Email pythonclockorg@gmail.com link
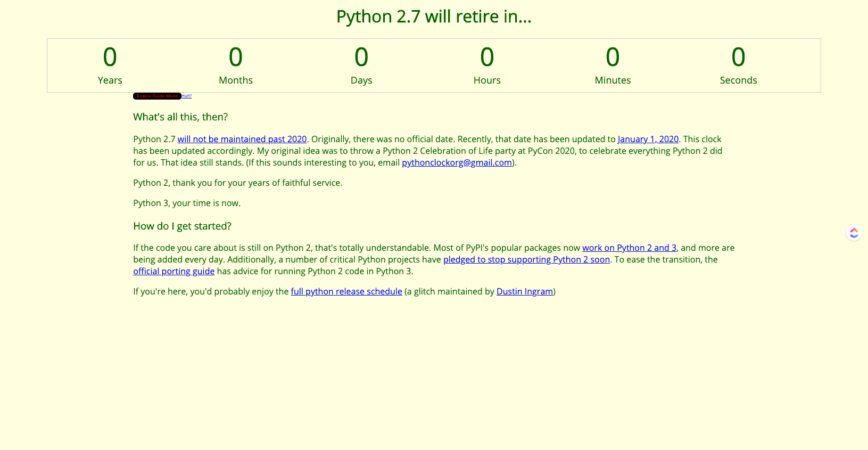 (457, 162)
